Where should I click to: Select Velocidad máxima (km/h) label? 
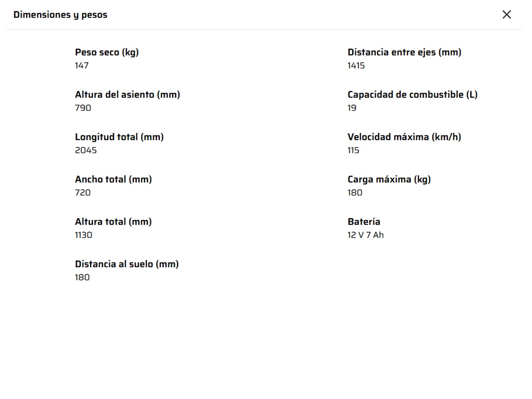404,137
